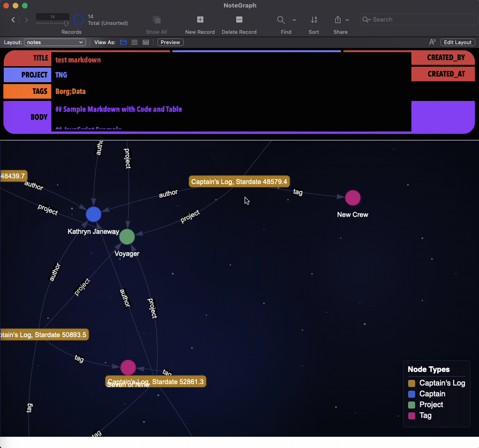
Task: Click the Preview button
Action: 170,42
